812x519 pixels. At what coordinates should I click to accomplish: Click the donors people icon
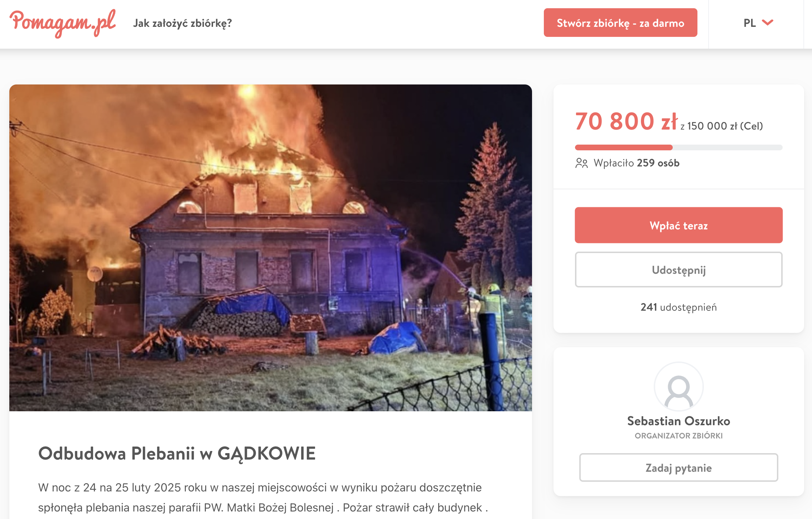pyautogui.click(x=582, y=163)
